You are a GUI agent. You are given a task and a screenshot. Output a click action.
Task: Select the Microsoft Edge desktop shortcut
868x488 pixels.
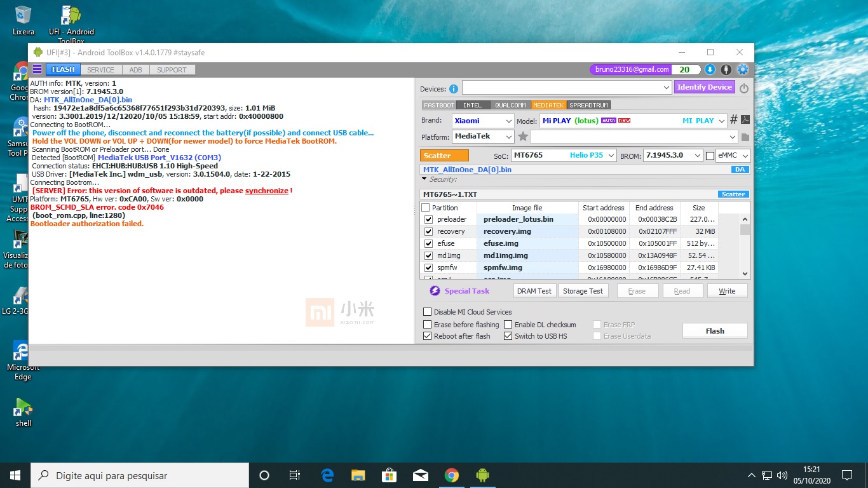[23, 360]
